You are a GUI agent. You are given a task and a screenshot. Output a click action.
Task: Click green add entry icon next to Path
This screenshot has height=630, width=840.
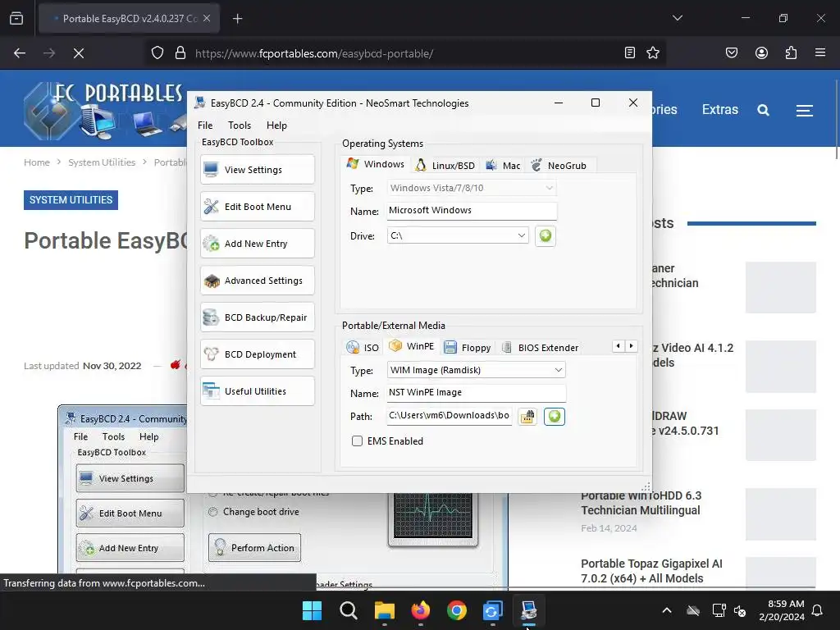click(555, 416)
